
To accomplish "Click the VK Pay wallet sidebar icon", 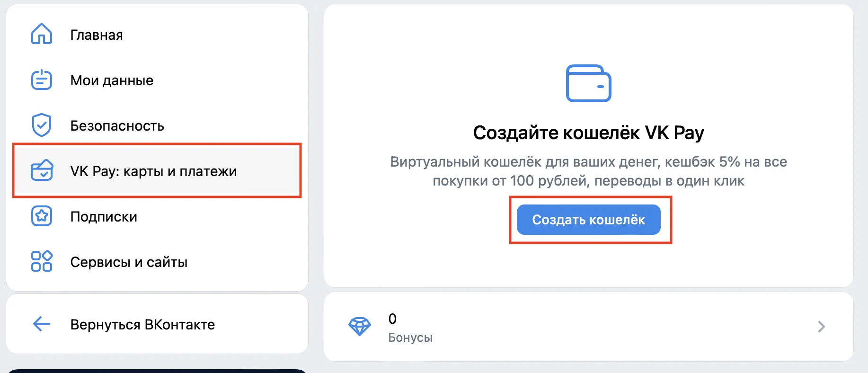I will coord(42,170).
